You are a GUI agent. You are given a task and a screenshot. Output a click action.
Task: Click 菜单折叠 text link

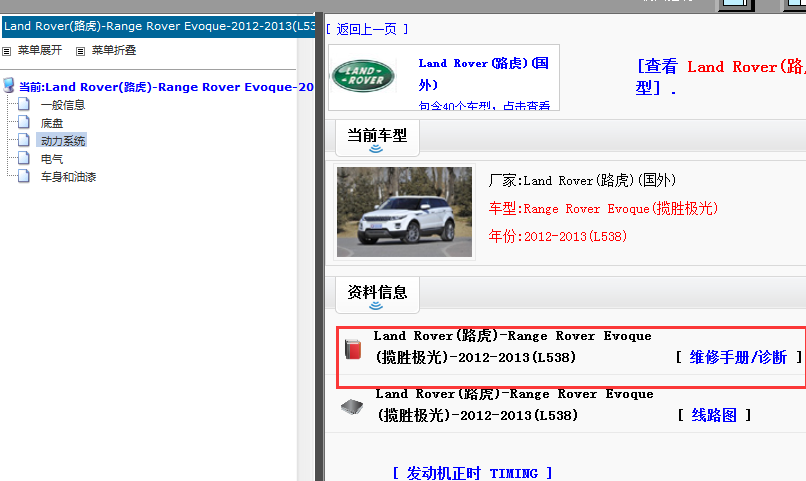[x=114, y=50]
